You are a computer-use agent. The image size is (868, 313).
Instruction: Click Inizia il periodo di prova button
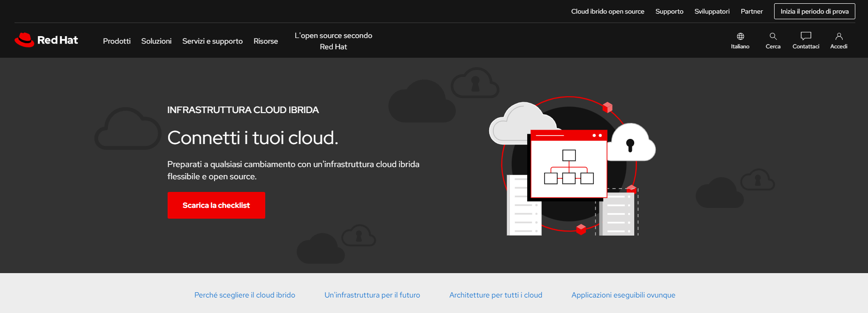point(814,11)
